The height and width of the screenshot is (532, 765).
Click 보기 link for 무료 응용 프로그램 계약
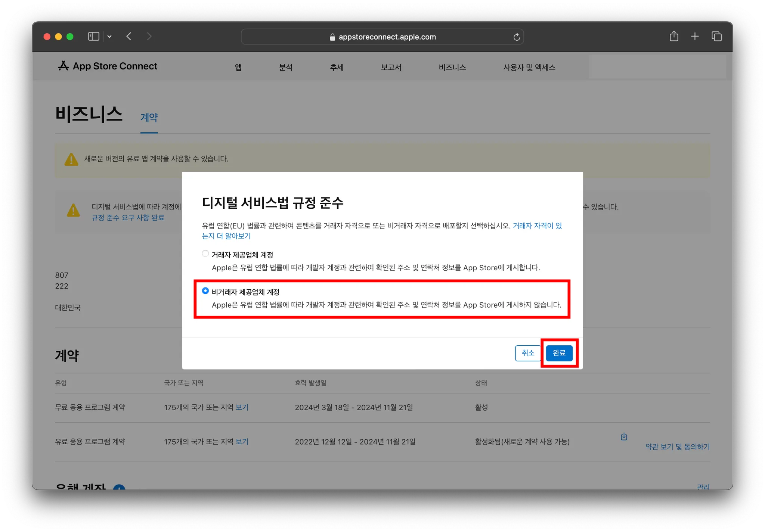pyautogui.click(x=242, y=407)
